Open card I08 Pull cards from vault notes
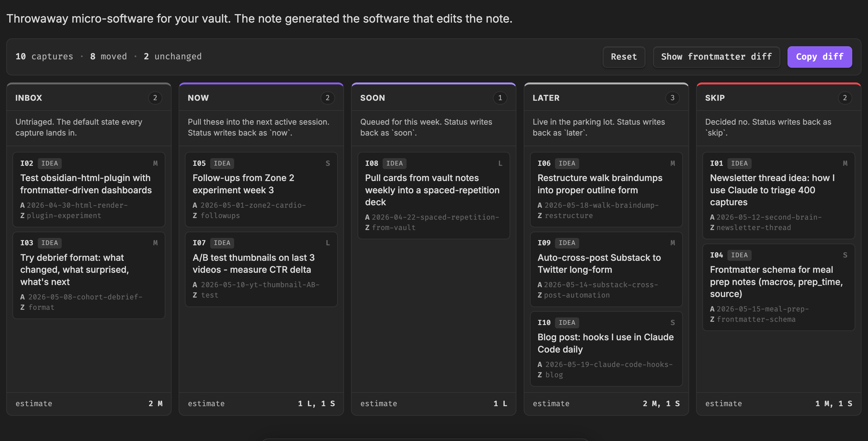 pos(434,195)
